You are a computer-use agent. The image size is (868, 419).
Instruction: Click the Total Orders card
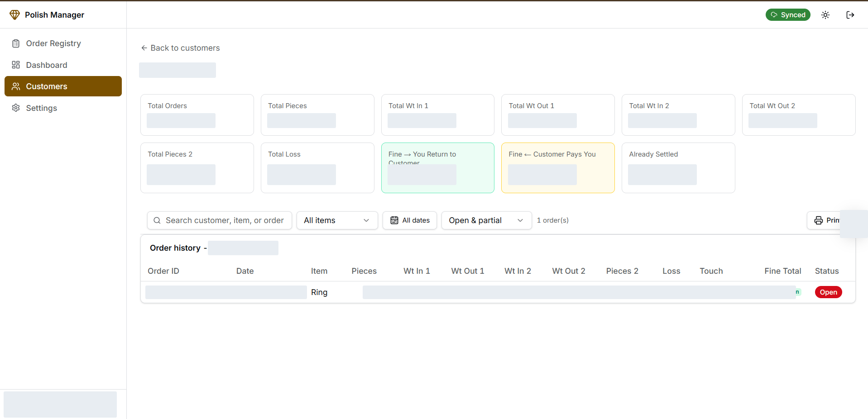[x=197, y=115]
